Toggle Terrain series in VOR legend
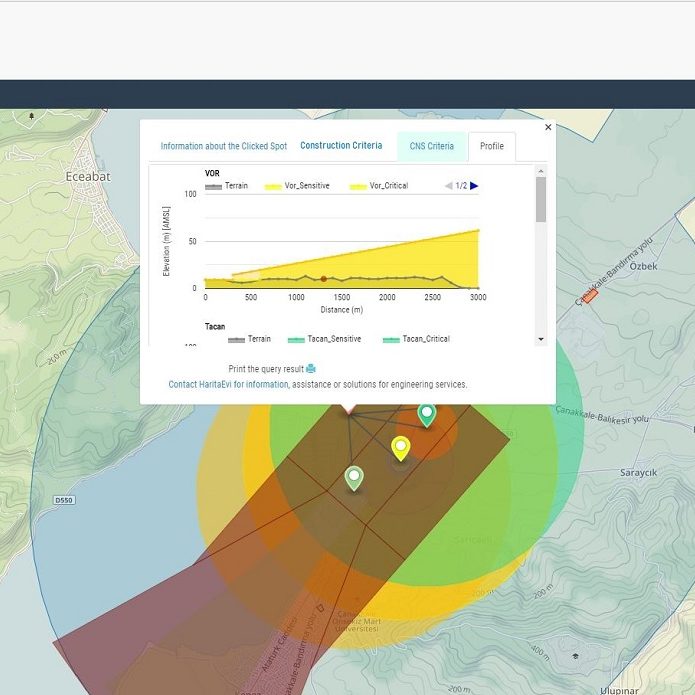 (227, 186)
